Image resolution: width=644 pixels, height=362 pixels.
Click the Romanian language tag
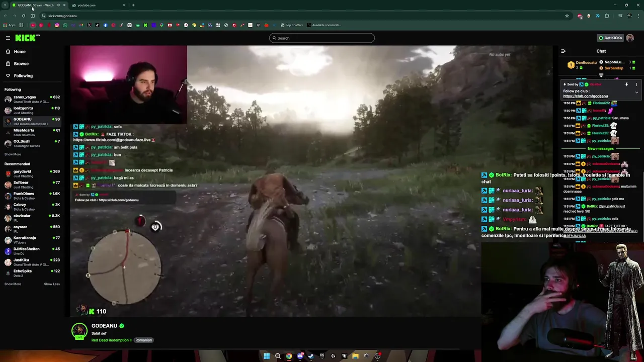[143, 340]
